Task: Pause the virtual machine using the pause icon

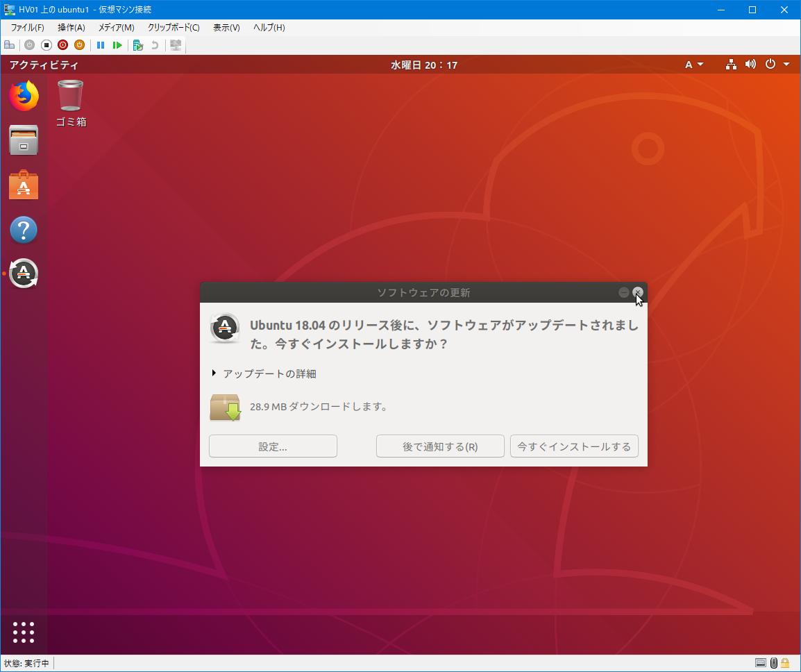Action: tap(100, 44)
